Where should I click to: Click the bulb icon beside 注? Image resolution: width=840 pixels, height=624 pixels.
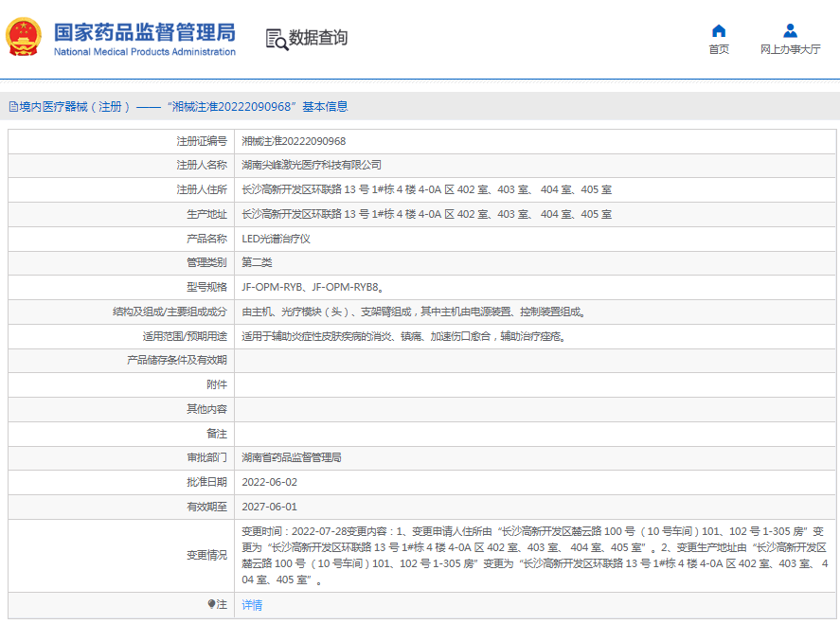(211, 604)
